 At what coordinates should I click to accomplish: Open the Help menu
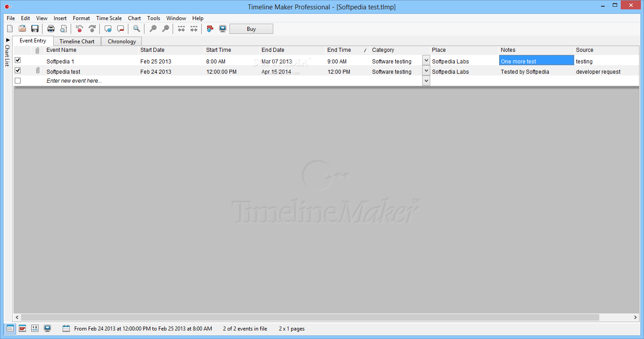tap(198, 18)
